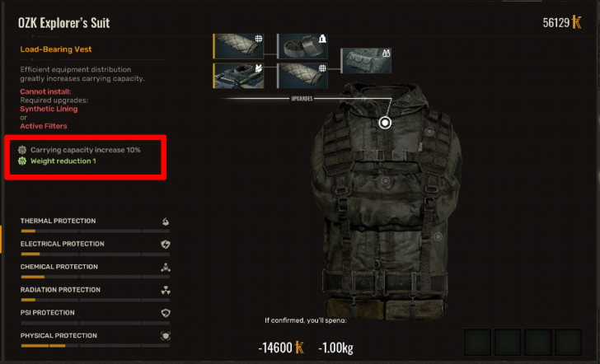
Task: Select blue vest upgrade tile with feather icon
Action: pos(238,76)
